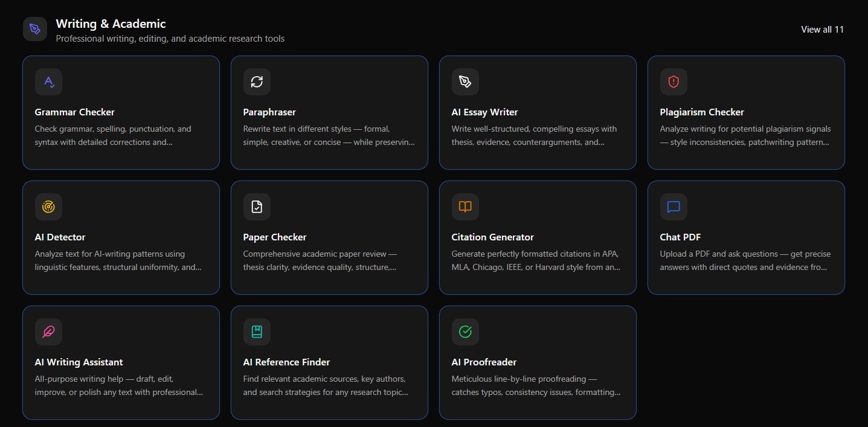Click the Writing & Academic header icon

[34, 28]
